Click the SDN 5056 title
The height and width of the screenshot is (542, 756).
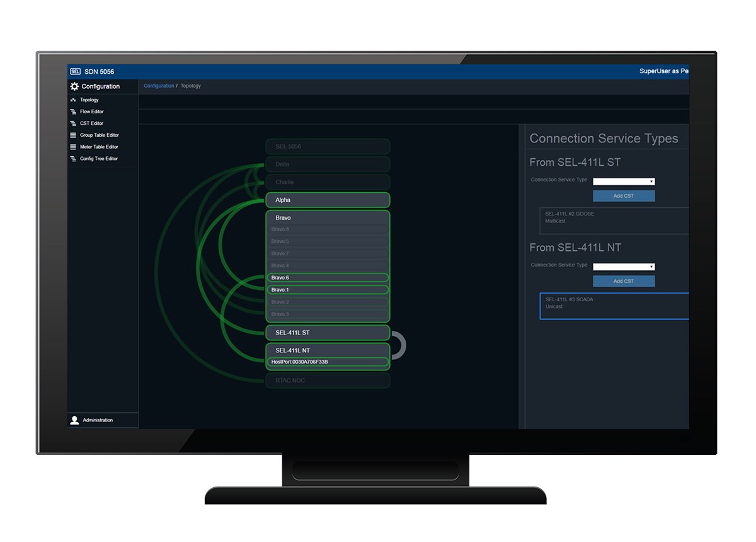pos(99,72)
